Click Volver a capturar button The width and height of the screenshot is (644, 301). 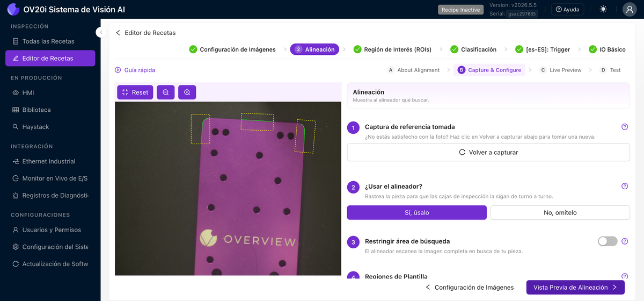point(488,152)
